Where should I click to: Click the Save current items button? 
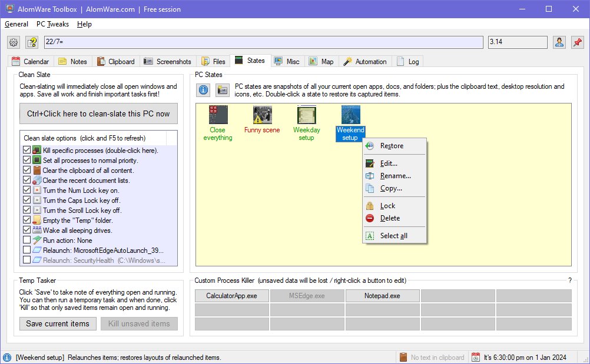pos(58,323)
